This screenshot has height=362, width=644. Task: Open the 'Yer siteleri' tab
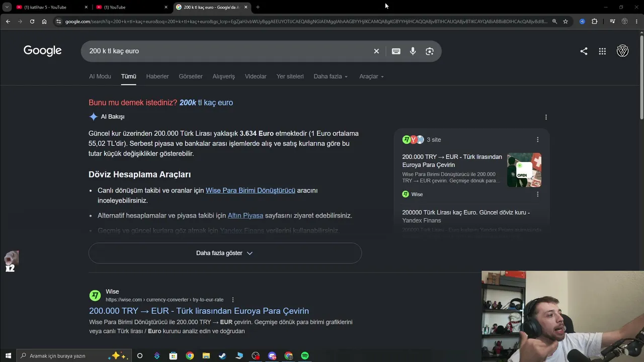pyautogui.click(x=290, y=76)
